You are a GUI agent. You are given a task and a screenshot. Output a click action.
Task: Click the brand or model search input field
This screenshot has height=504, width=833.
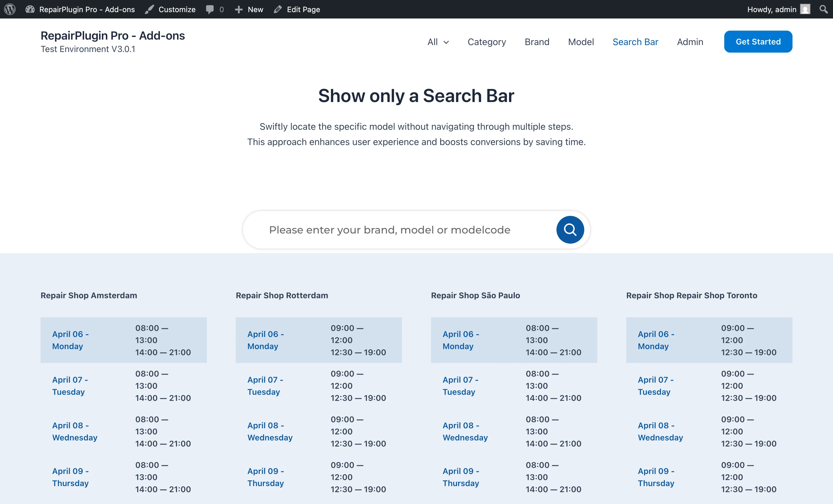point(389,230)
